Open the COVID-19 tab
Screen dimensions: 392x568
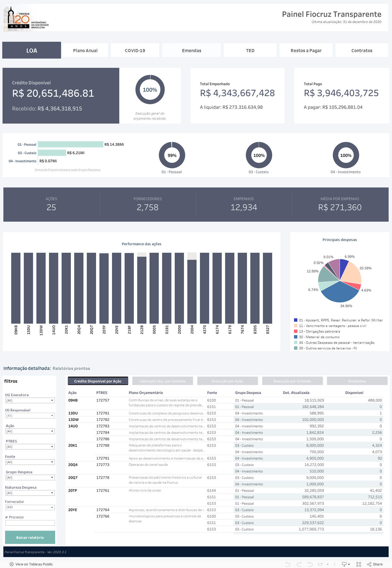point(135,50)
